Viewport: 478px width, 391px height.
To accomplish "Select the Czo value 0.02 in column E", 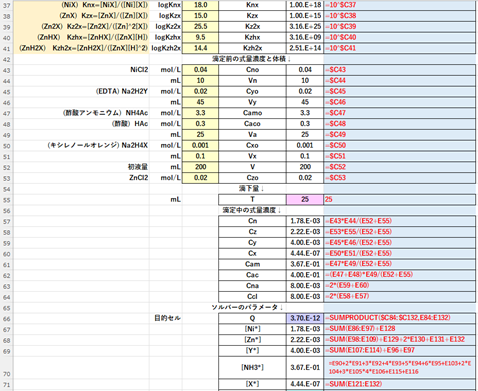I will (305, 178).
